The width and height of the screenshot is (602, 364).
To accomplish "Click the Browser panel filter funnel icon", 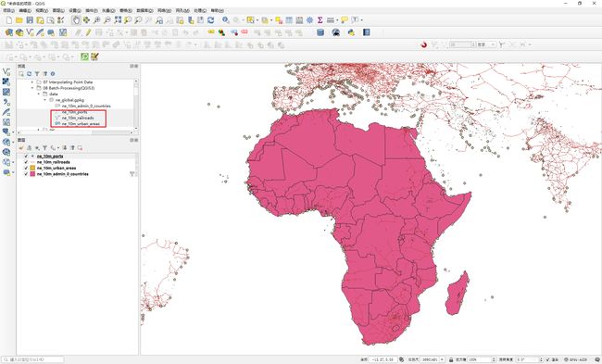I will click(x=37, y=73).
